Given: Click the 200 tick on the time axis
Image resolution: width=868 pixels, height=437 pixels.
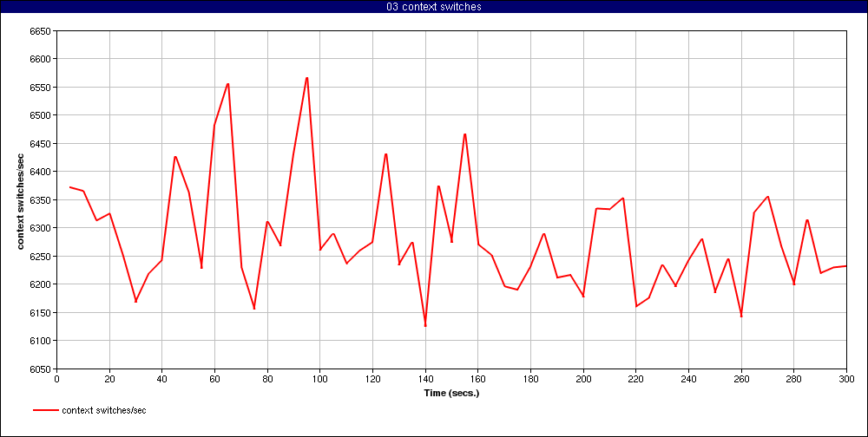Looking at the screenshot, I should 583,379.
